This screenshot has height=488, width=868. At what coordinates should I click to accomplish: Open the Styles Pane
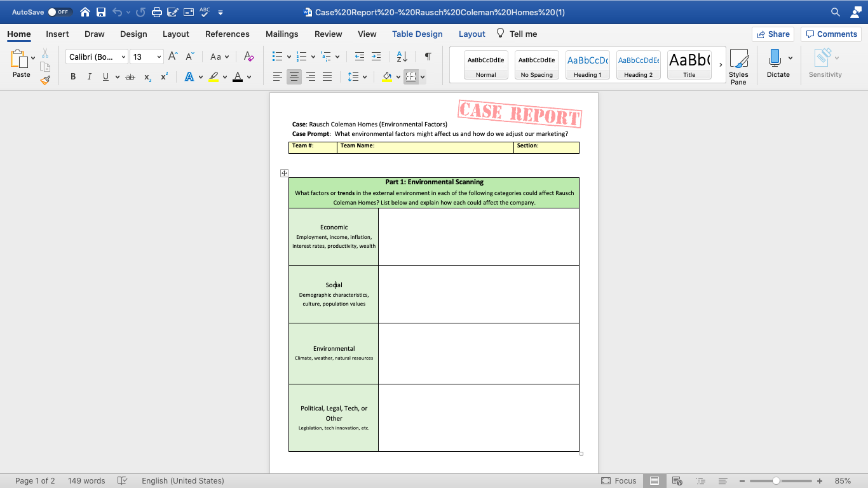point(738,67)
